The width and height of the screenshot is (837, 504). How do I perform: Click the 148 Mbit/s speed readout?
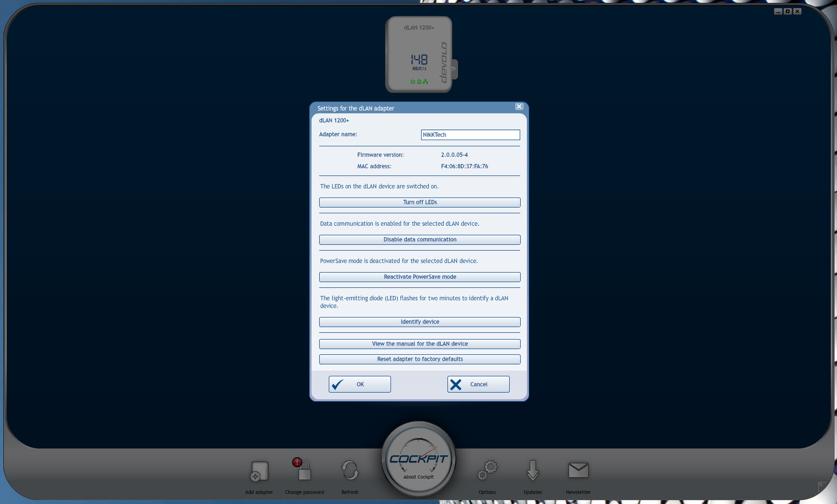click(x=419, y=63)
